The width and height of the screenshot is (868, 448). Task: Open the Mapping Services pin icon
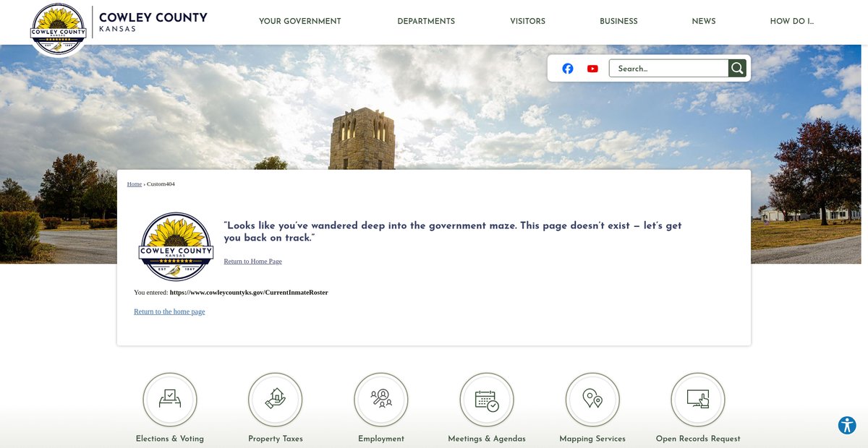tap(592, 400)
